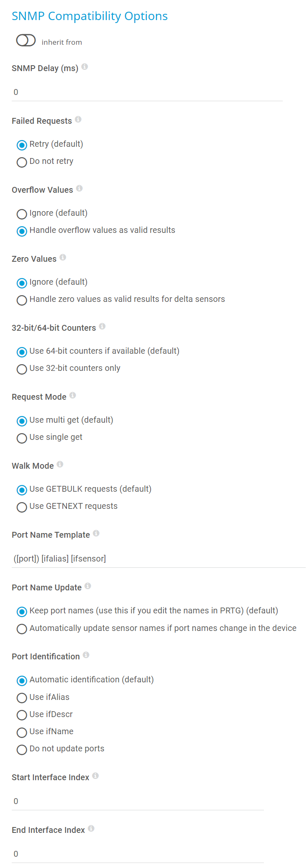Open Start Interface Index help icon

[x=95, y=776]
